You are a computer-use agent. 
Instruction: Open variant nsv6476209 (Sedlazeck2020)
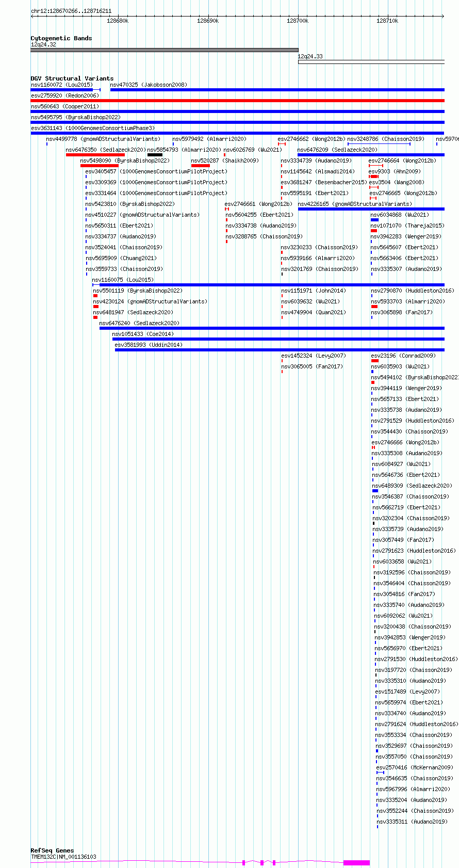tap(337, 150)
